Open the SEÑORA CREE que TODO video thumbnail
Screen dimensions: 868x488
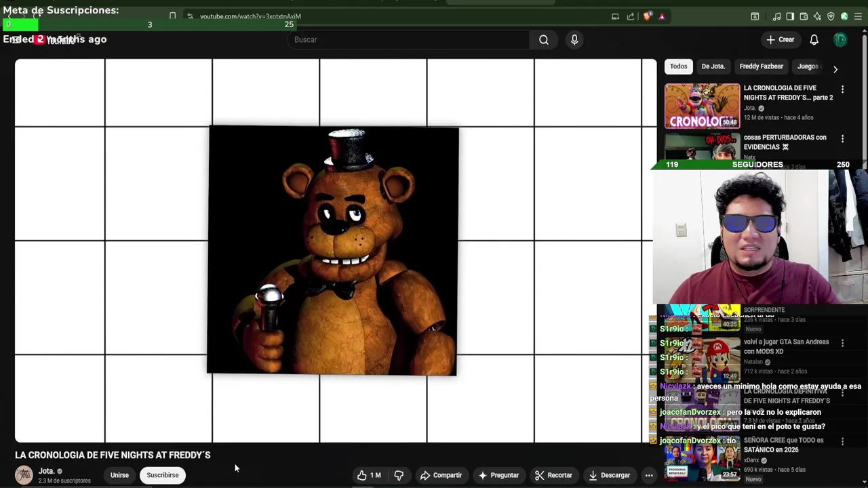click(703, 460)
